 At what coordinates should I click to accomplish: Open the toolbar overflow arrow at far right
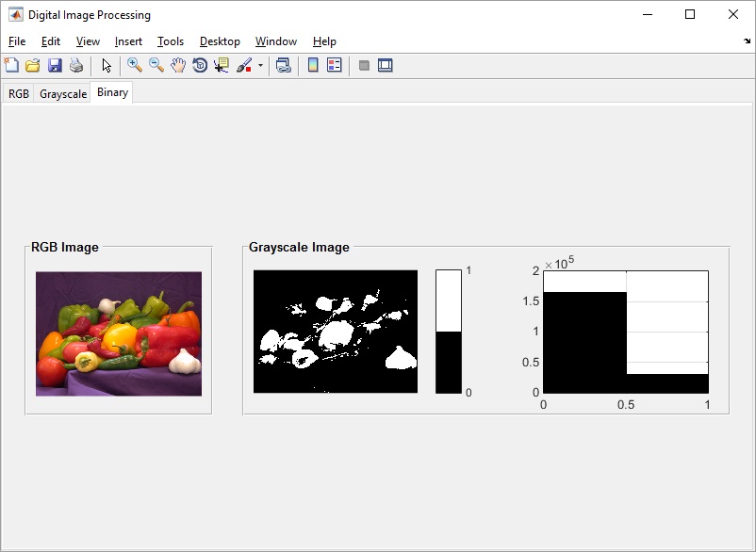pos(747,41)
